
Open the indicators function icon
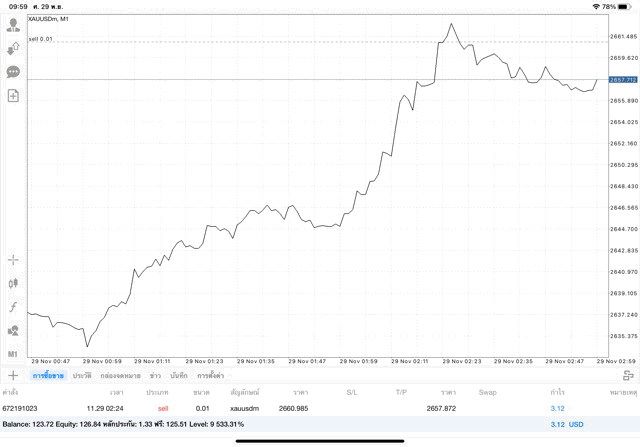pyautogui.click(x=13, y=307)
